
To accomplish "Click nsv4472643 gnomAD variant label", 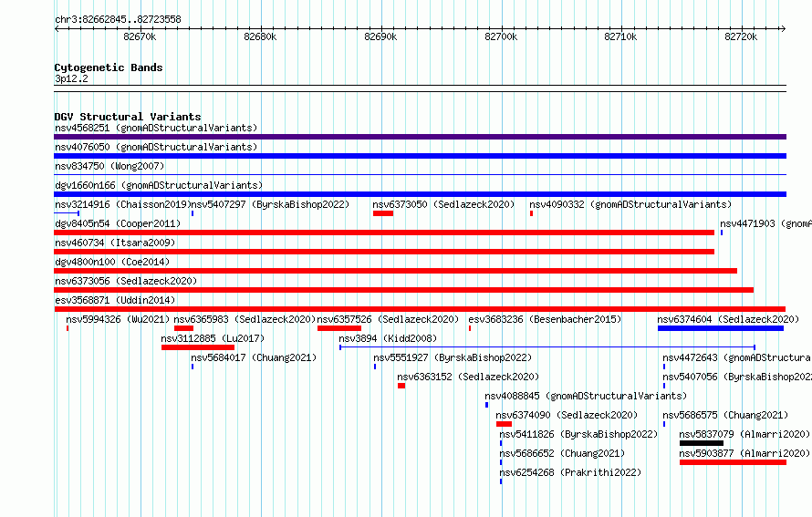I will click(737, 357).
